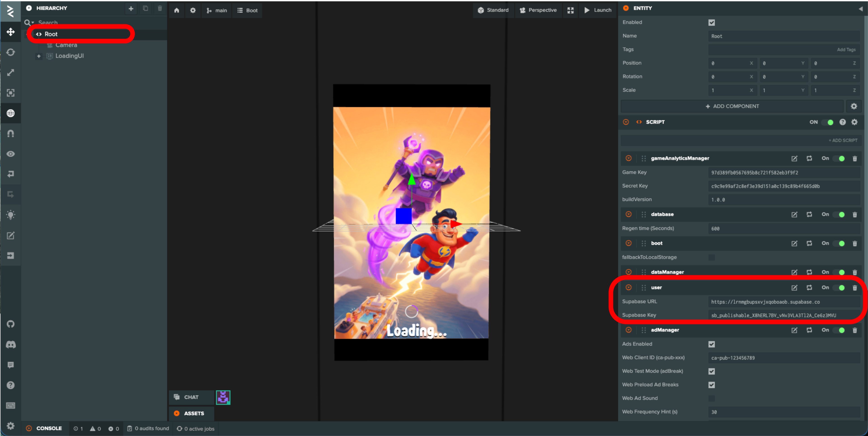Click the Undo arrow icon
868x436 pixels.
pos(10,174)
